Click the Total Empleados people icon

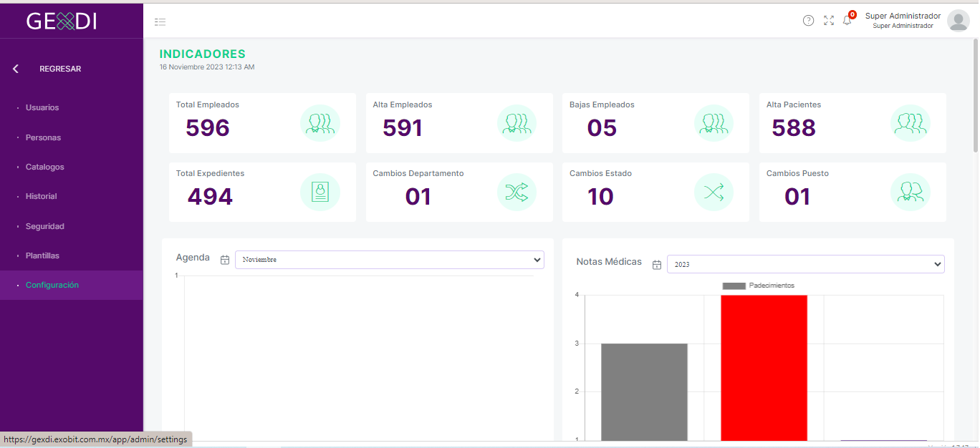tap(320, 123)
